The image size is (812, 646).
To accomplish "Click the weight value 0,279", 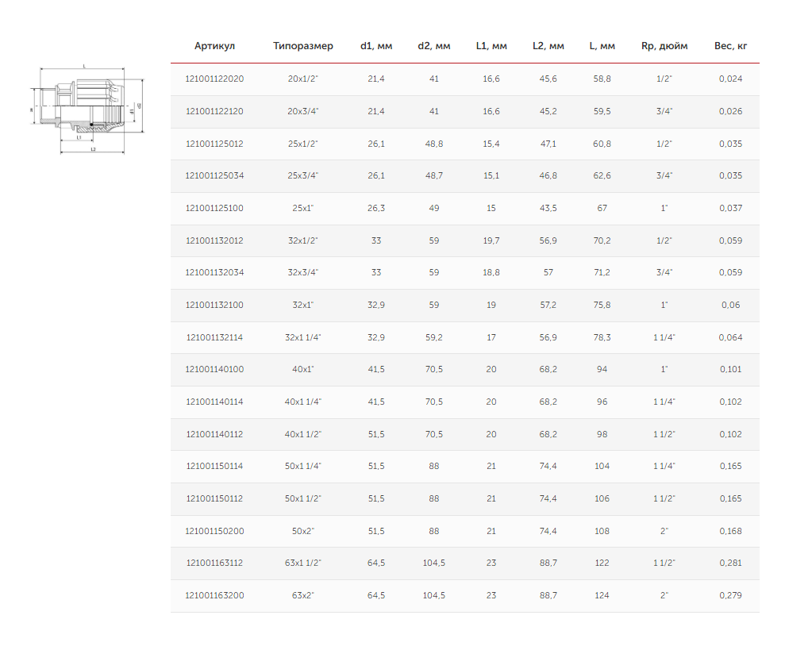I will click(731, 595).
